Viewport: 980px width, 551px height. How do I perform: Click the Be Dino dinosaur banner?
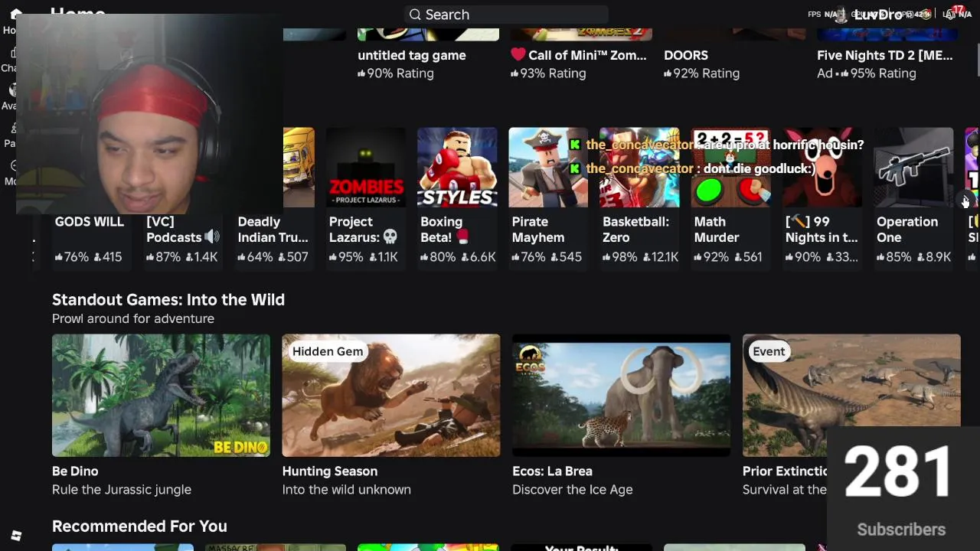click(x=161, y=396)
